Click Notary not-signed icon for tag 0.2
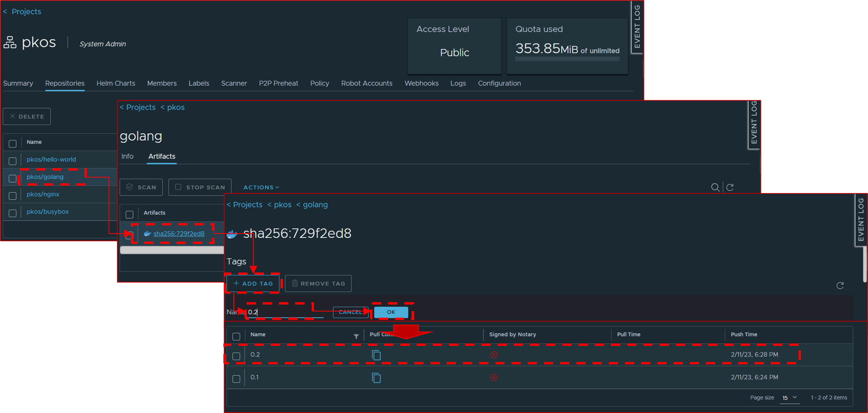Viewport: 868px width, 413px height. pyautogui.click(x=494, y=355)
